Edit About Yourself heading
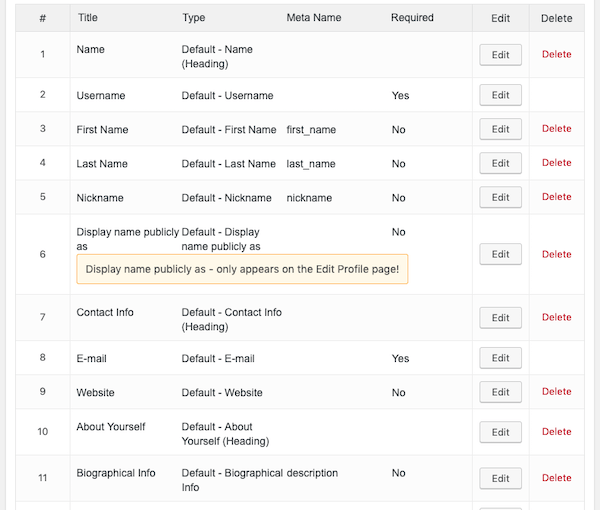 click(x=500, y=432)
